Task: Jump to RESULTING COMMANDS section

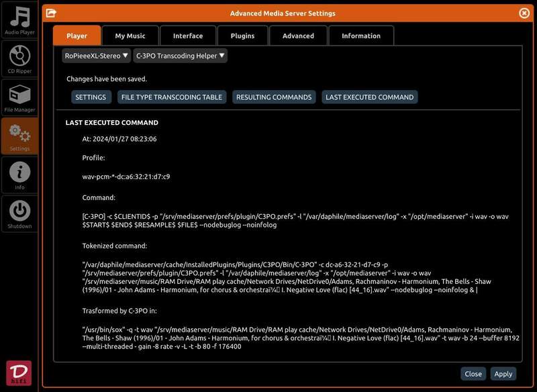Action: 274,97
